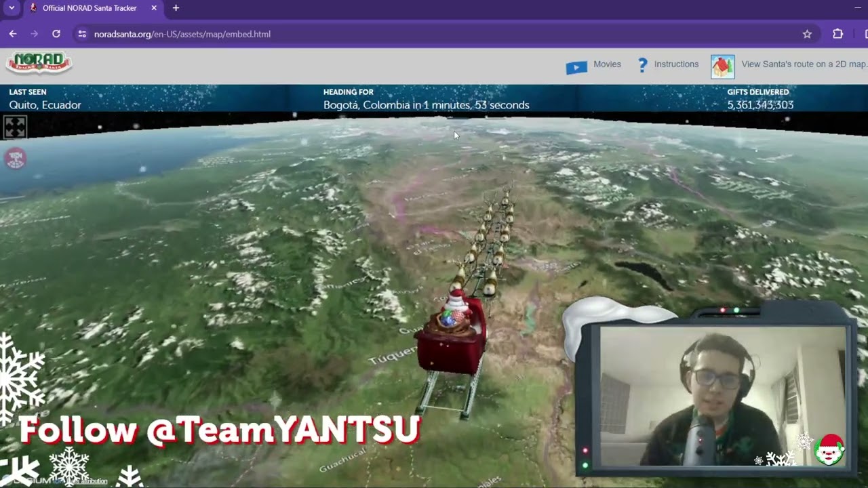Click the gifts delivered count 5,361,343,303
868x488 pixels.
(760, 105)
